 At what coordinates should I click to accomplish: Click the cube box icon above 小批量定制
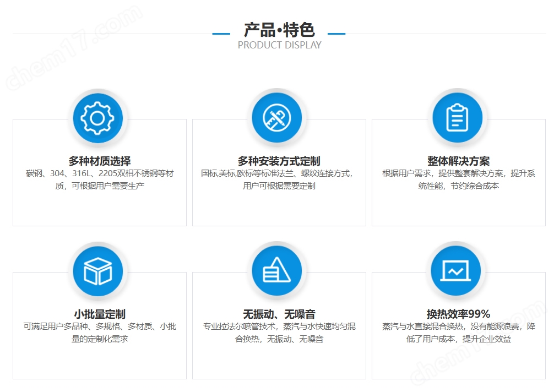coord(97,271)
